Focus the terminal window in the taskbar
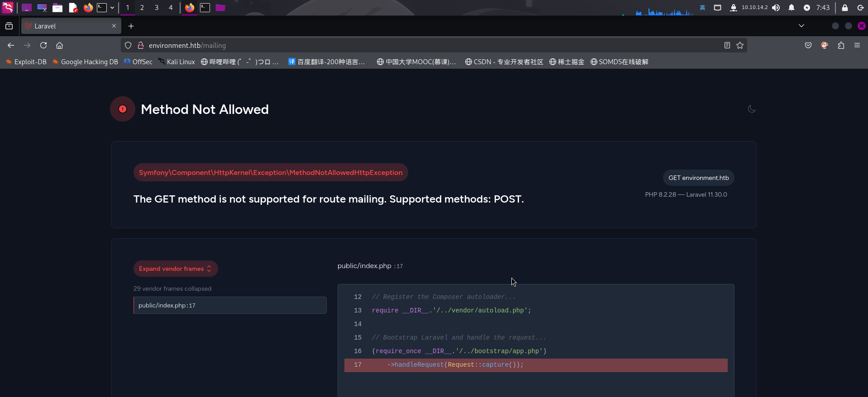 tap(205, 8)
